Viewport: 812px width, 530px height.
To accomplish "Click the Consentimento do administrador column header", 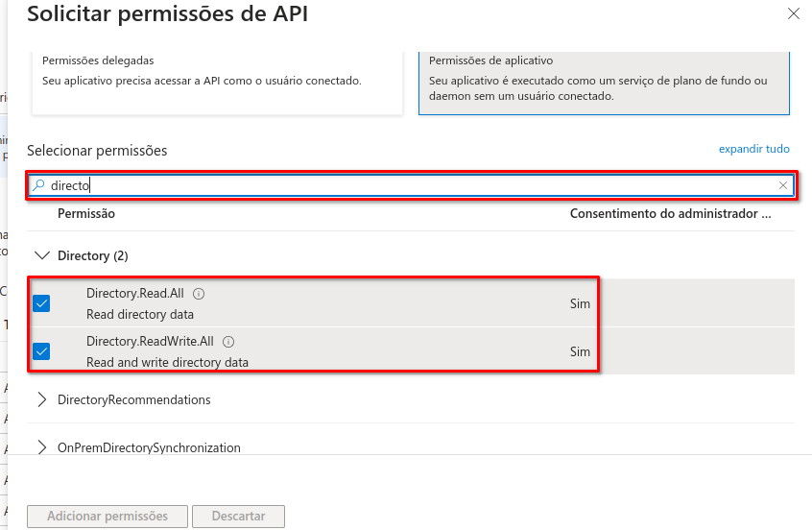I will click(670, 213).
